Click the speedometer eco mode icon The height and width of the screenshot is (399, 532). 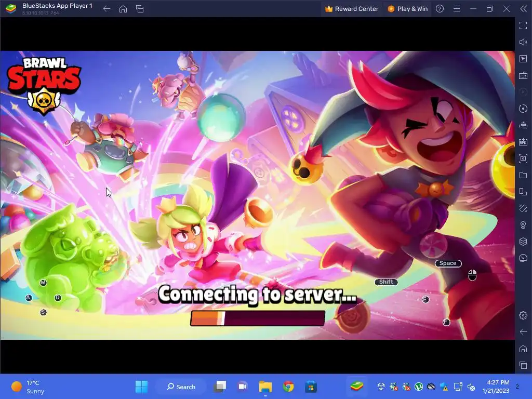tap(523, 258)
